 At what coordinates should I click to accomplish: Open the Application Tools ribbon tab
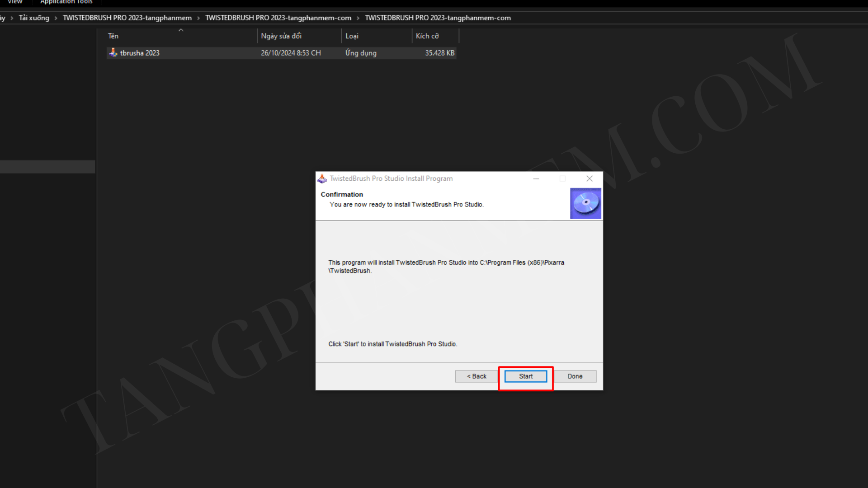[66, 2]
